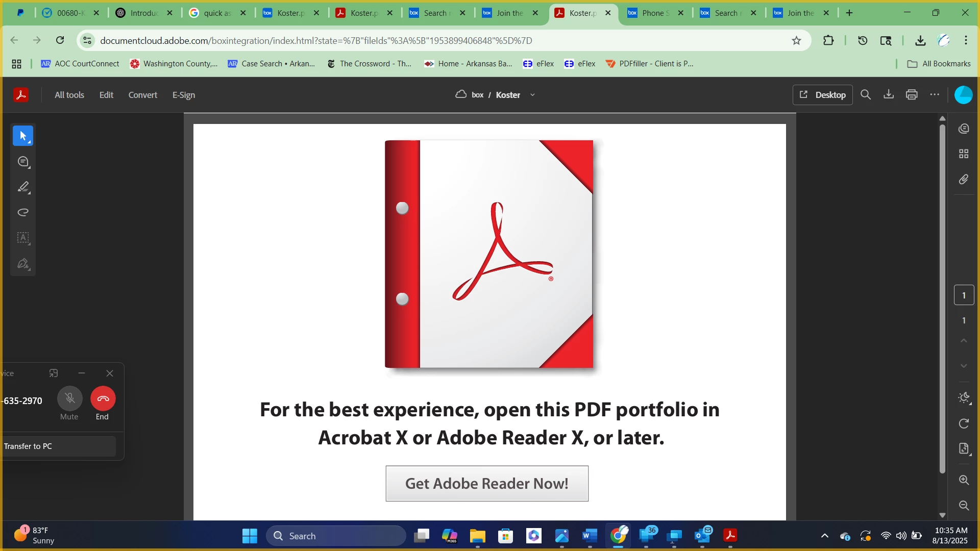Open the add comment tool
980x551 pixels.
(x=23, y=162)
